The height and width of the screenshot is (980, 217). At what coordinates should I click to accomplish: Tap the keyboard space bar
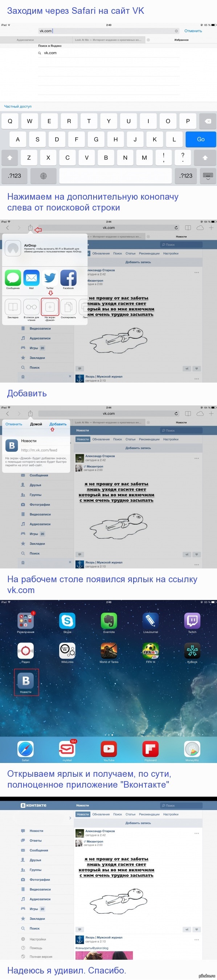(x=115, y=176)
